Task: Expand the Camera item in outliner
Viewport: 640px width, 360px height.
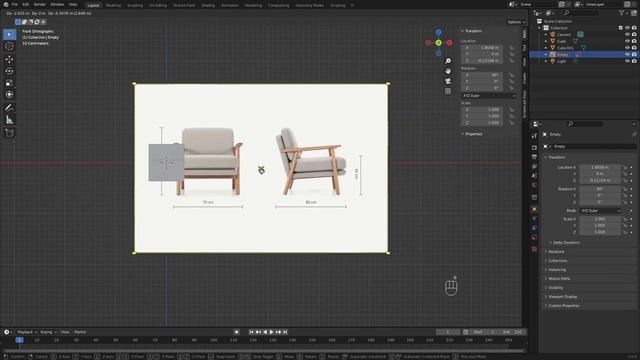Action: [546, 35]
